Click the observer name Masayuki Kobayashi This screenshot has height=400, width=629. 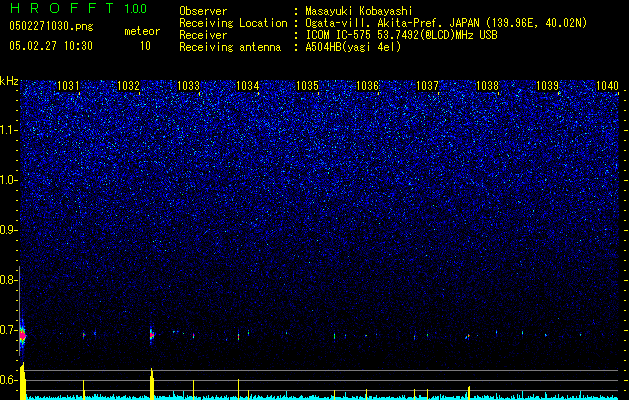click(x=359, y=11)
